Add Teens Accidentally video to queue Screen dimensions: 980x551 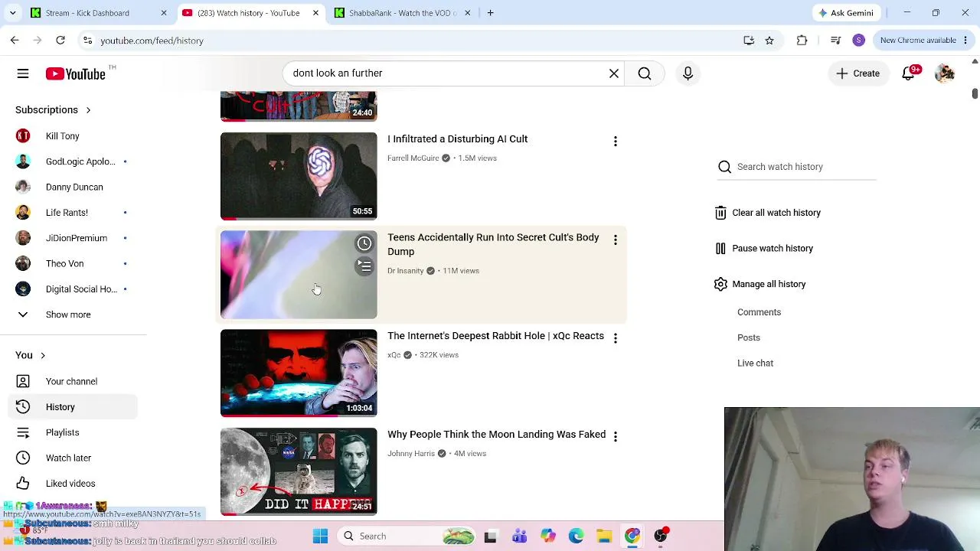364,266
